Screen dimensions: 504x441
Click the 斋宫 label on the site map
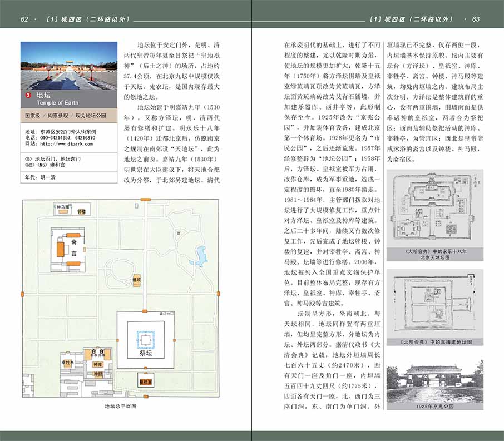[x=74, y=248]
